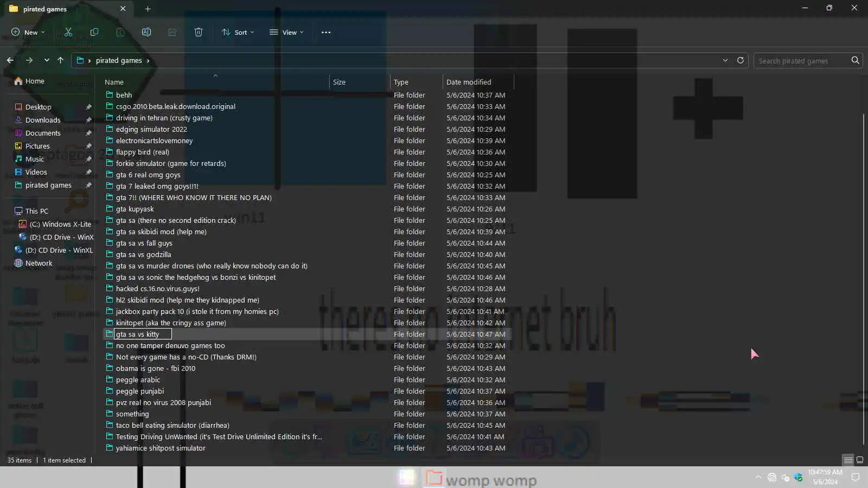Expand recent locations dropdown chevron

(47, 60)
